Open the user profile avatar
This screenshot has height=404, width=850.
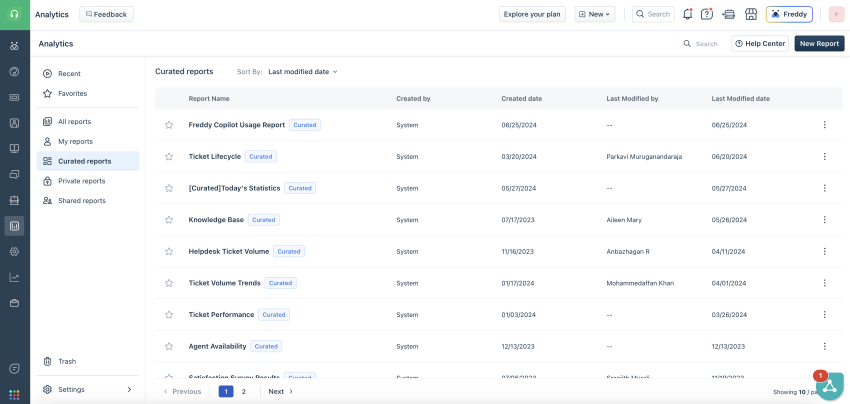pyautogui.click(x=836, y=15)
